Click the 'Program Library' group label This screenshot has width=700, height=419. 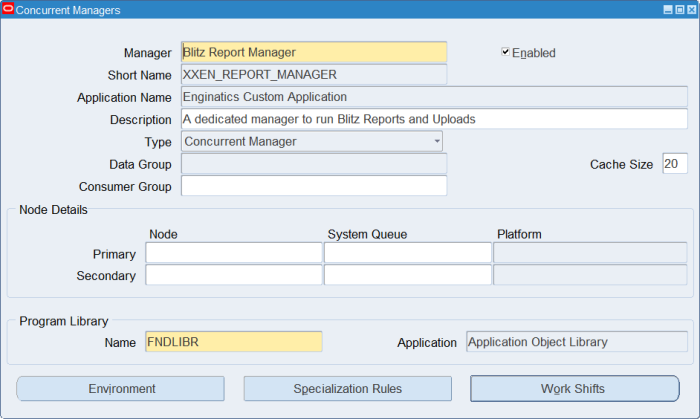63,321
